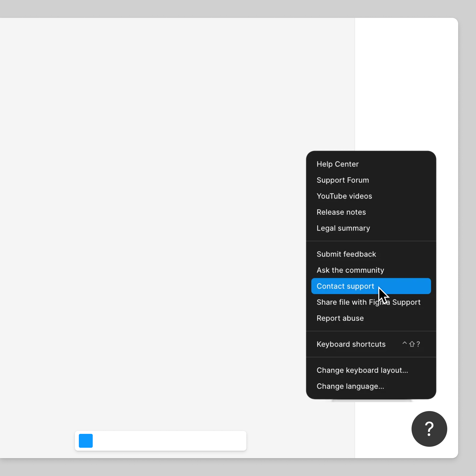View the Release notes

tap(341, 212)
